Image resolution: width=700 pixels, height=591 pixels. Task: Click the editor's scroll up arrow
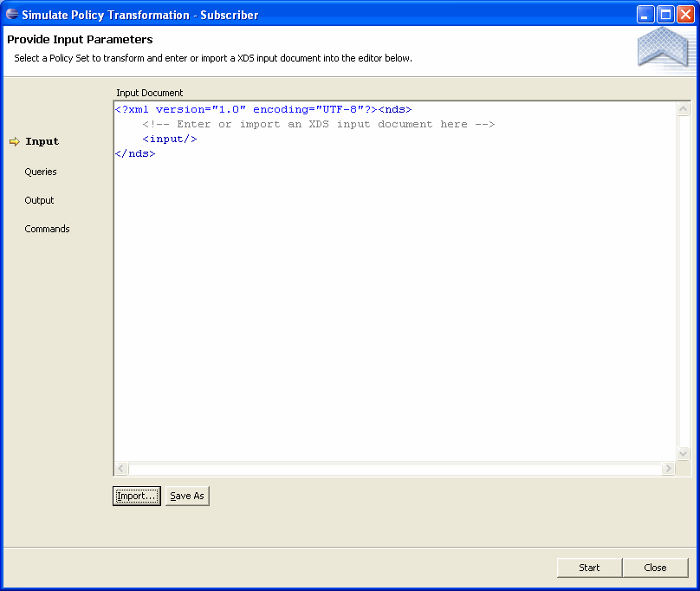[x=683, y=109]
